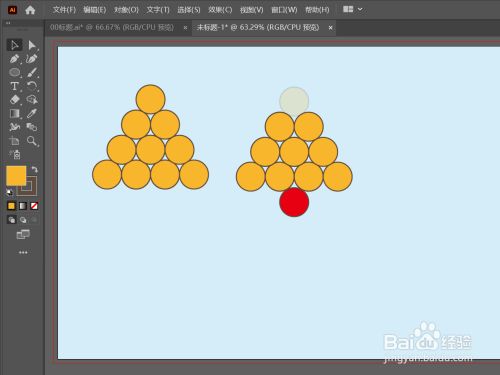Collapse toolbar with double-arrow at top

(8, 23)
